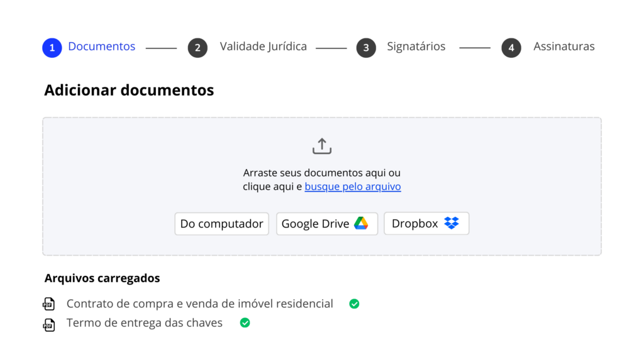Switch to the Signatários step
This screenshot has height=362, width=644.
point(416,47)
